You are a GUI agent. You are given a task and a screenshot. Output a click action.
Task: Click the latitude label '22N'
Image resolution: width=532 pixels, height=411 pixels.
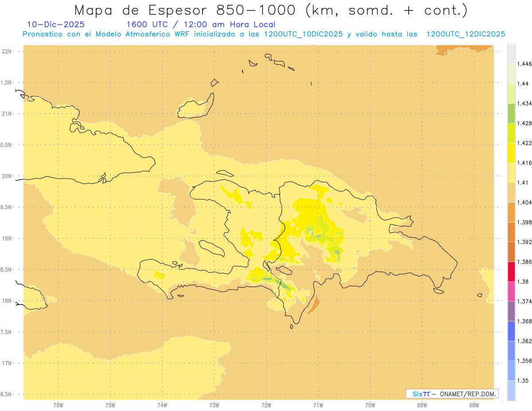(x=7, y=51)
